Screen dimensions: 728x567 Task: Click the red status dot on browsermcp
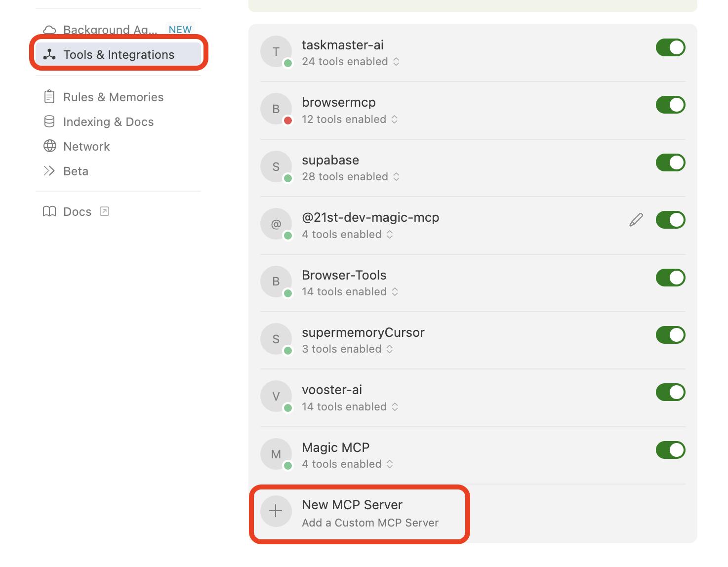point(288,121)
